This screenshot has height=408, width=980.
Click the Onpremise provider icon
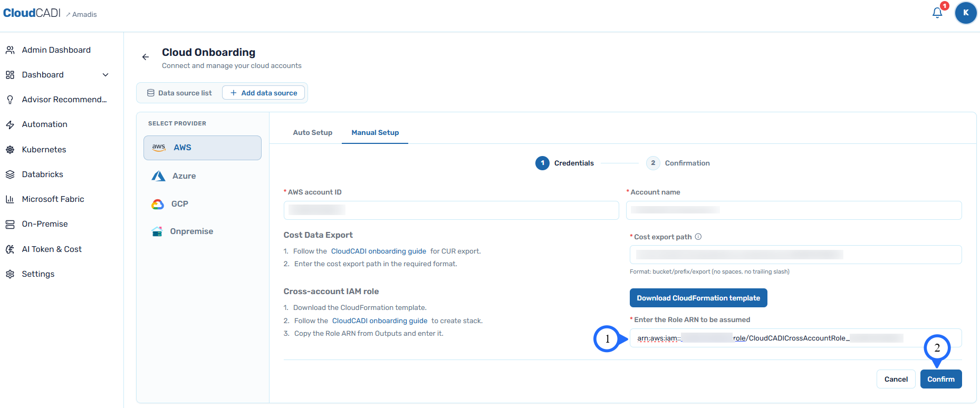157,231
